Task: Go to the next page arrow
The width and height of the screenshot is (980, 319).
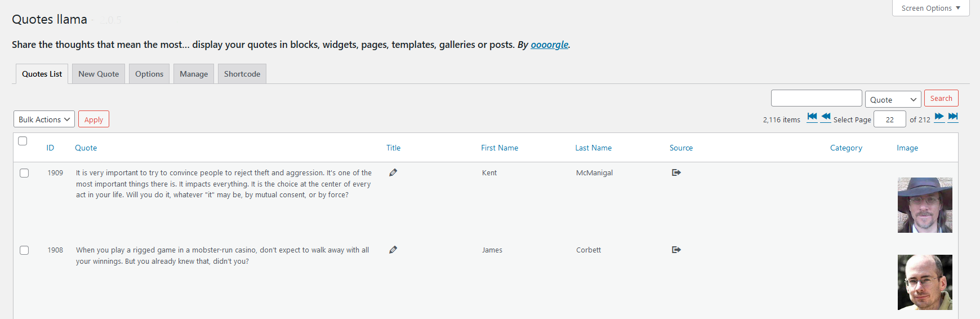Action: (x=939, y=117)
